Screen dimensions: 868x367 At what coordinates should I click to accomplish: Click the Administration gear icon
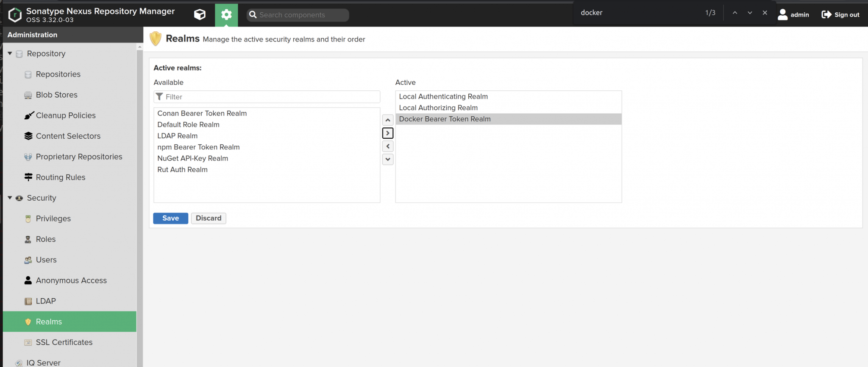click(x=226, y=15)
